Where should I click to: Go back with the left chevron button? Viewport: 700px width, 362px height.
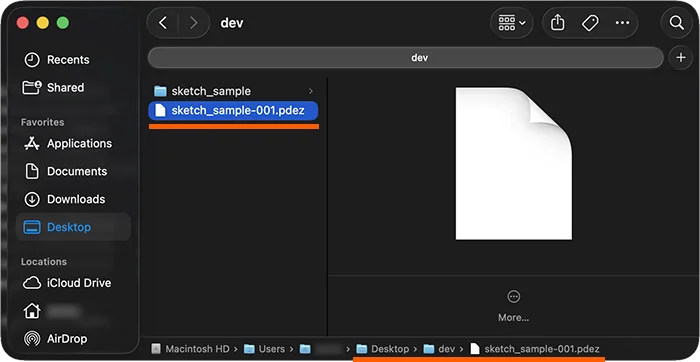(x=163, y=23)
